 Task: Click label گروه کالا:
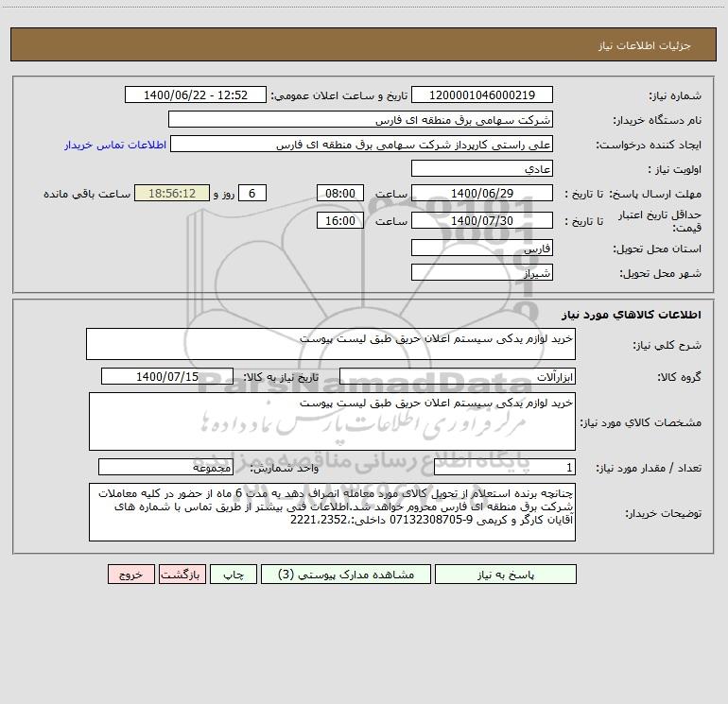tap(679, 377)
